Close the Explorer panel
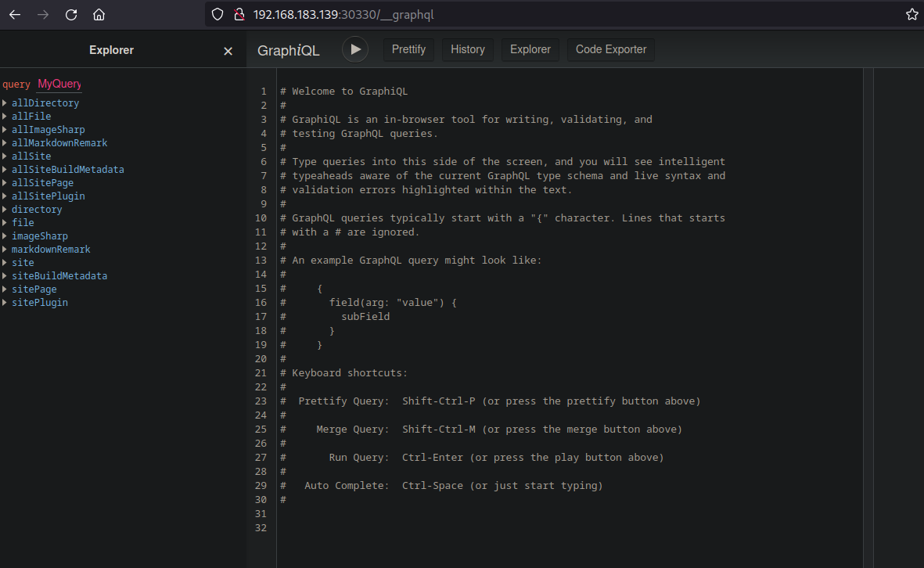 (228, 51)
